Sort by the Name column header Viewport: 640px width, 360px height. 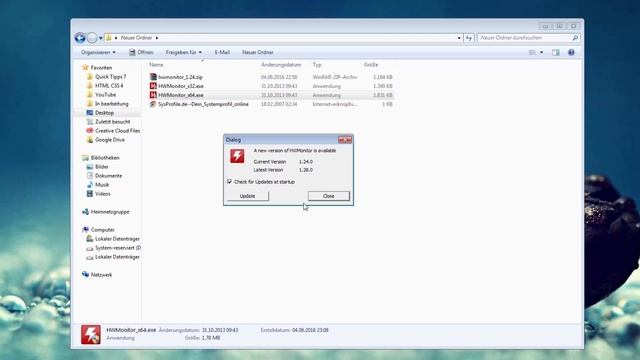point(156,64)
